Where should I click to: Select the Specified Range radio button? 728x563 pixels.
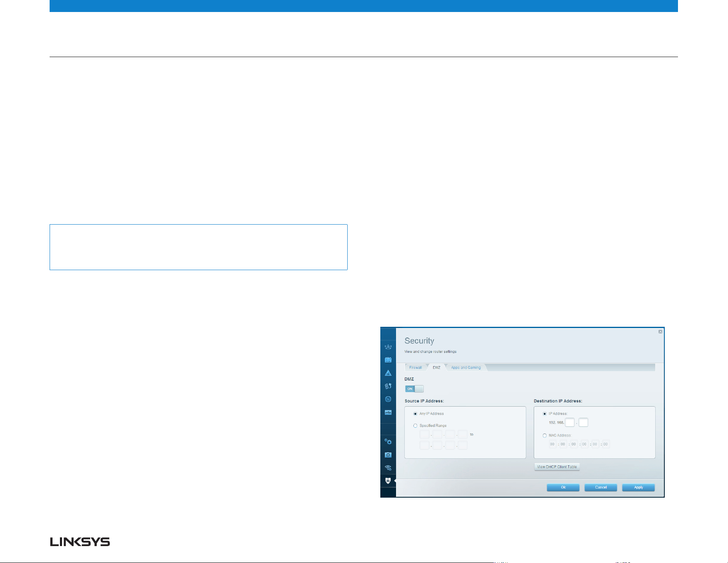(x=415, y=426)
